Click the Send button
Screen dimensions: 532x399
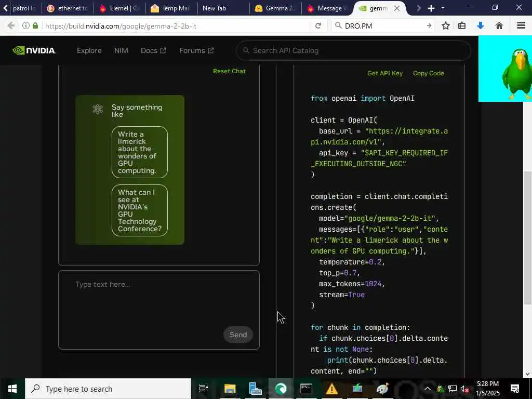point(238,335)
